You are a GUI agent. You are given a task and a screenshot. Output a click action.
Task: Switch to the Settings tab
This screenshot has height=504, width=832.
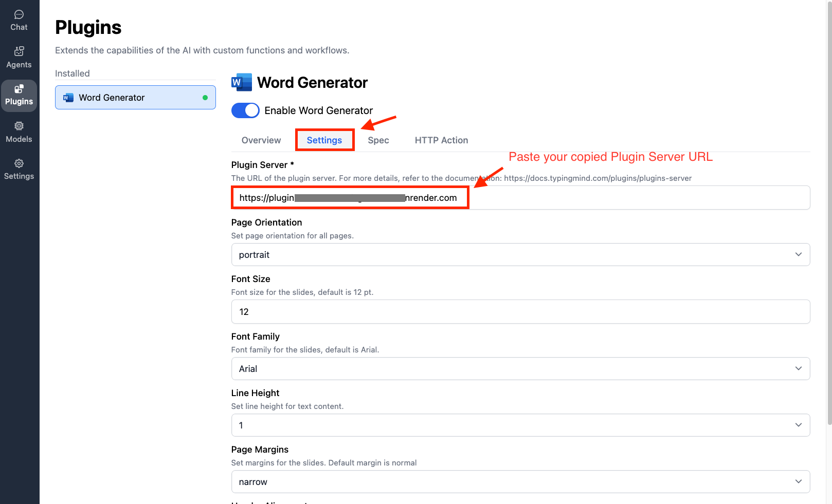(x=324, y=140)
